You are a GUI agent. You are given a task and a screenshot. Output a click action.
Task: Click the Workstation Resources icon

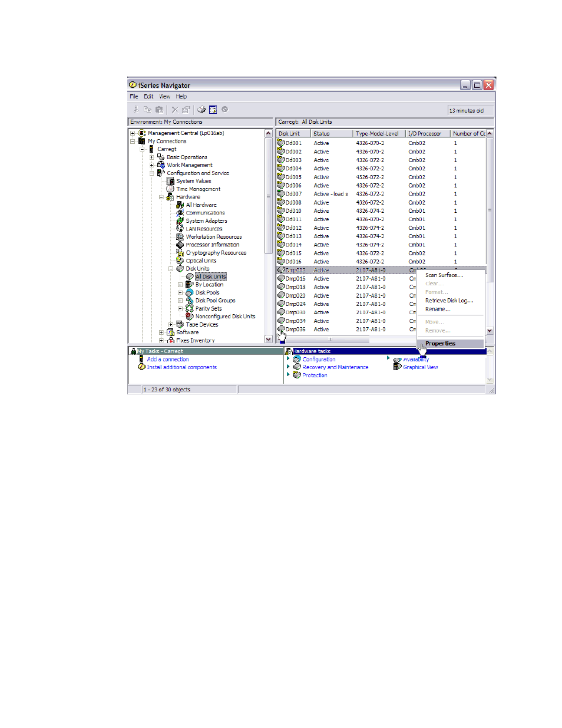[180, 237]
